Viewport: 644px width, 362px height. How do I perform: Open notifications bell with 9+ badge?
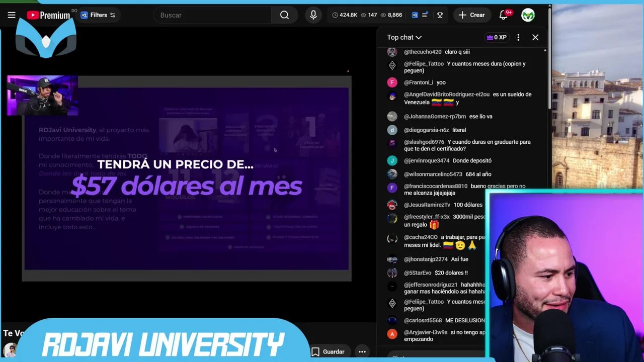tap(504, 15)
